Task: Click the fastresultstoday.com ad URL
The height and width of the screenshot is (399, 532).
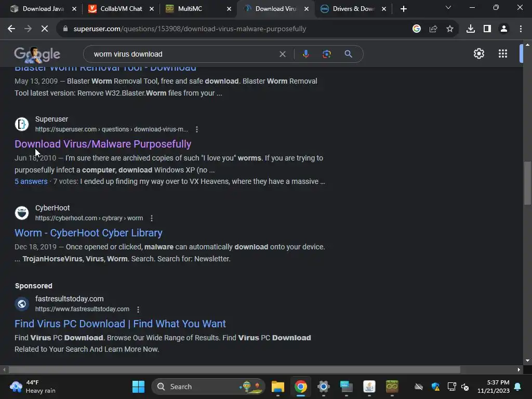Action: (x=82, y=309)
